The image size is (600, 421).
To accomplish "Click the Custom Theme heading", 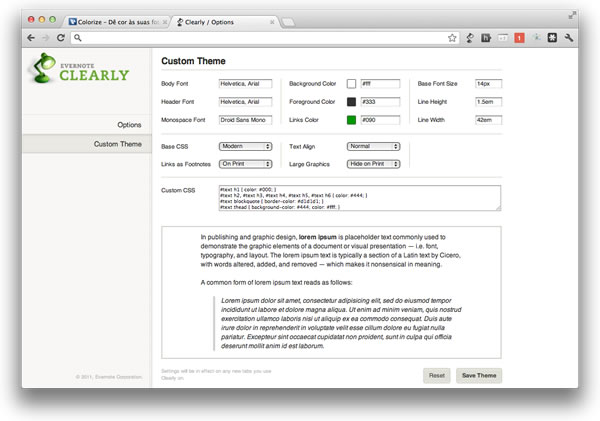I will [193, 61].
